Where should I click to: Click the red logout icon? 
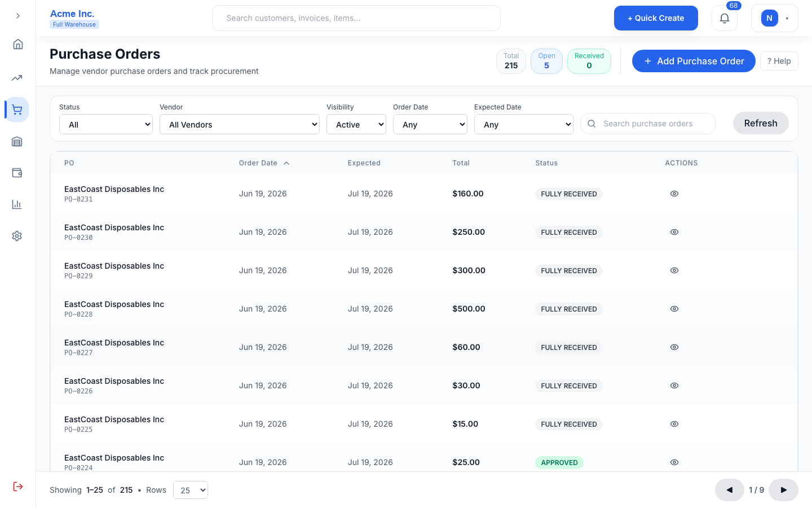pyautogui.click(x=18, y=487)
